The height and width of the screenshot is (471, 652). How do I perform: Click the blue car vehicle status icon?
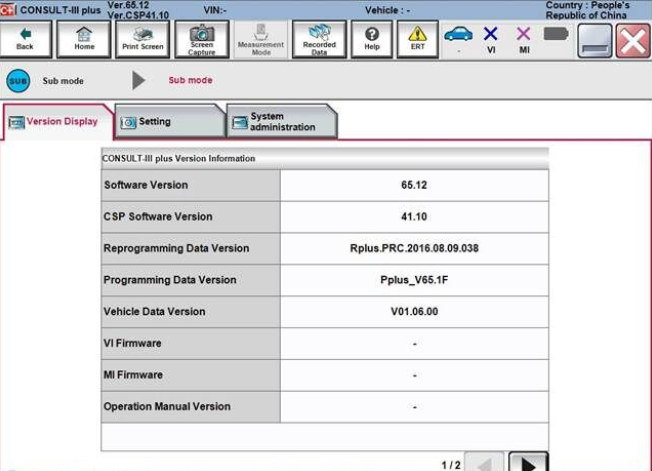458,35
